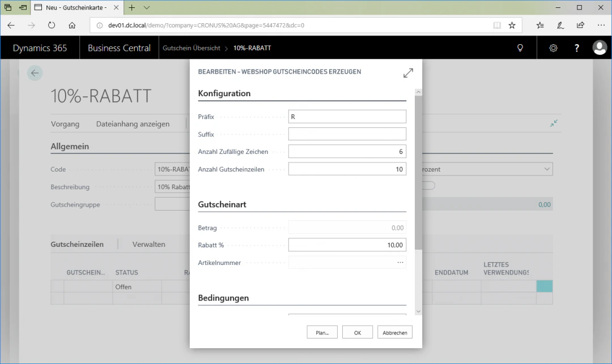The width and height of the screenshot is (612, 364).
Task: Open the Vorgang menu
Action: 65,124
